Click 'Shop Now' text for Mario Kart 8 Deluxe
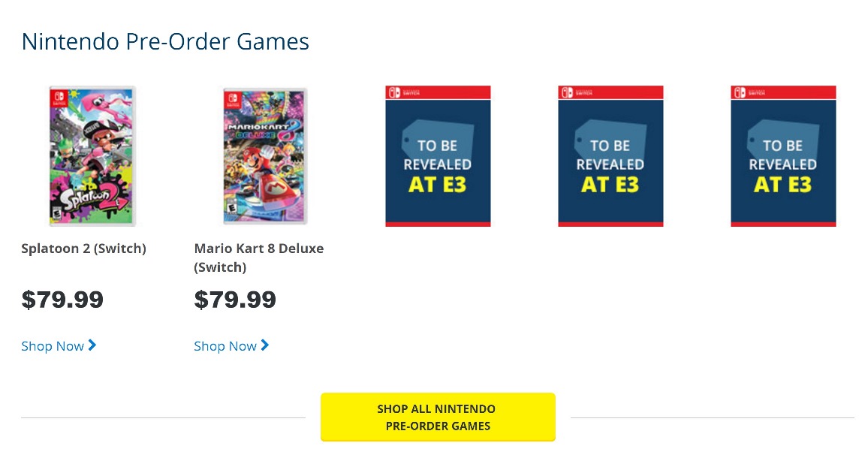 tap(225, 346)
